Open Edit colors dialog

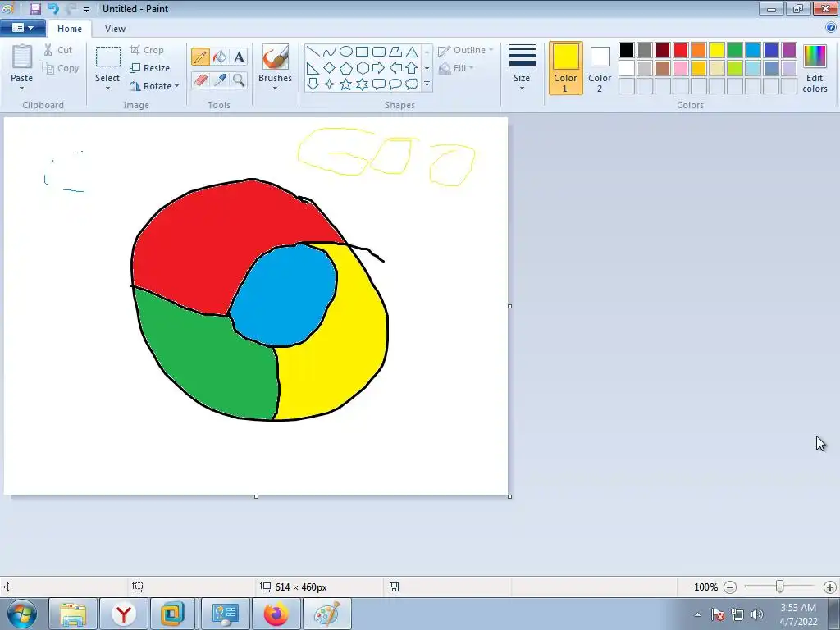click(815, 68)
